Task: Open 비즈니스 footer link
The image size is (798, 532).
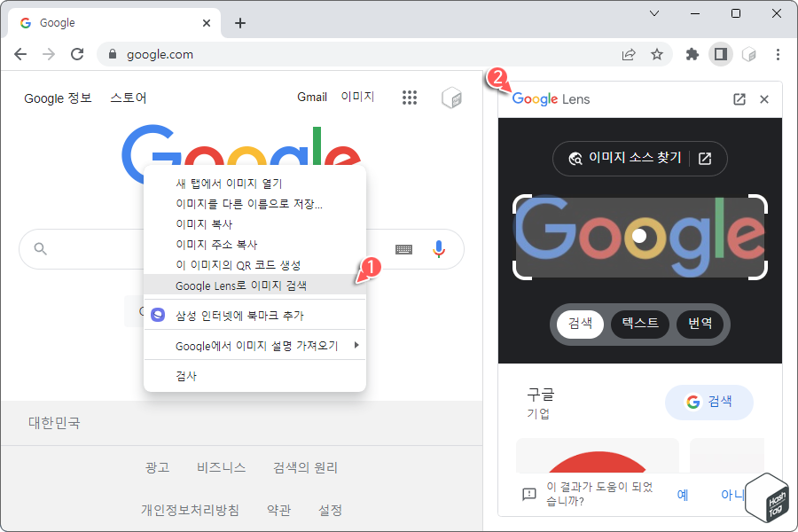Action: point(222,467)
